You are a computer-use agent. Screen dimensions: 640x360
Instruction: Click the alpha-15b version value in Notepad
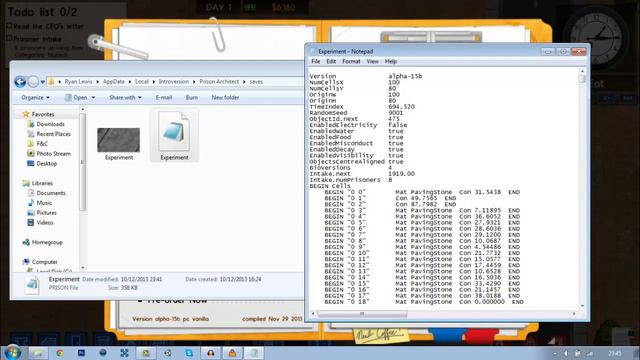pos(405,76)
